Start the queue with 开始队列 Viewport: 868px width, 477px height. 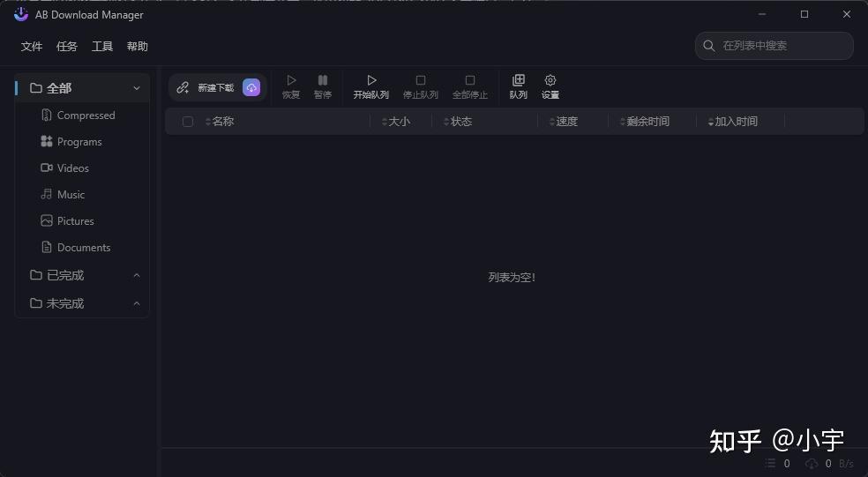[x=371, y=87]
